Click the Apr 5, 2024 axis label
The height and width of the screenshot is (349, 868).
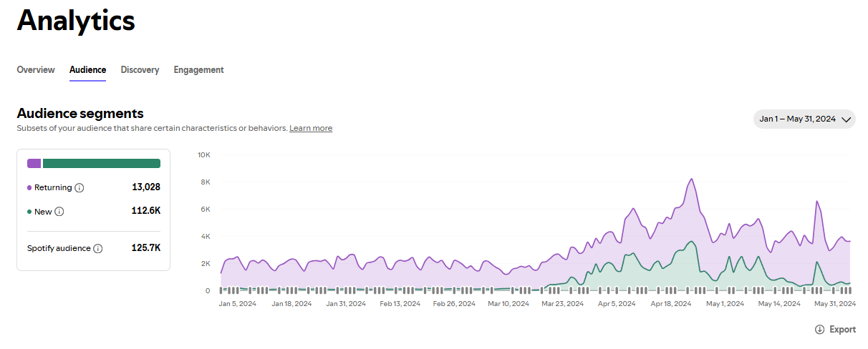pos(617,304)
